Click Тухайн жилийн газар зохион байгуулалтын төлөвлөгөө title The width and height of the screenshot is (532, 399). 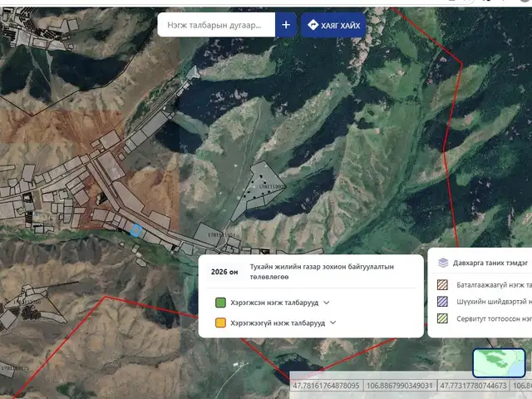(x=322, y=272)
